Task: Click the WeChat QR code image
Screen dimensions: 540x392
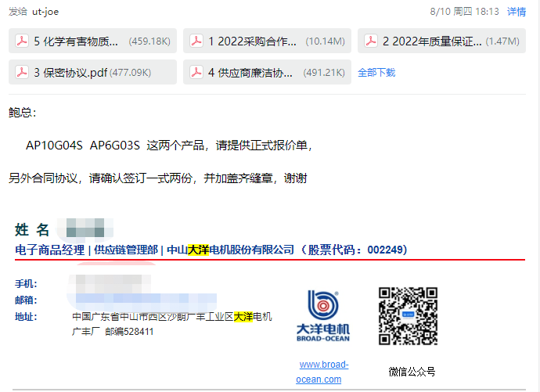Action: (x=408, y=315)
